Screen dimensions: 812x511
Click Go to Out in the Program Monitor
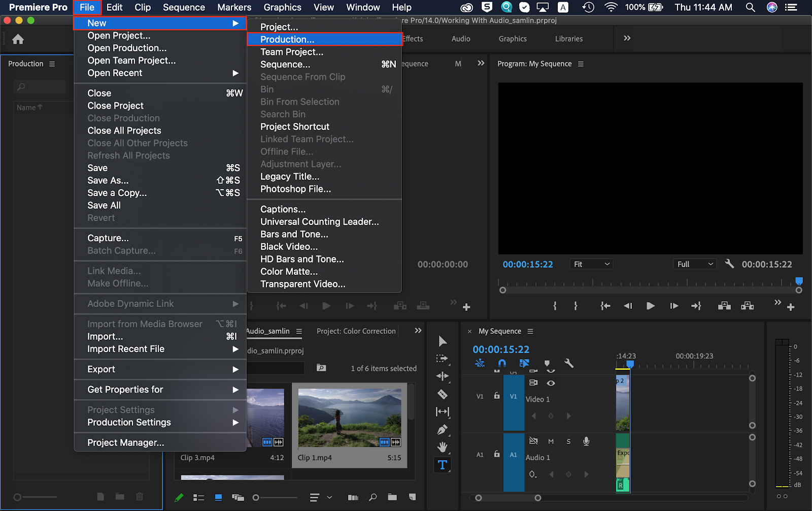point(696,306)
